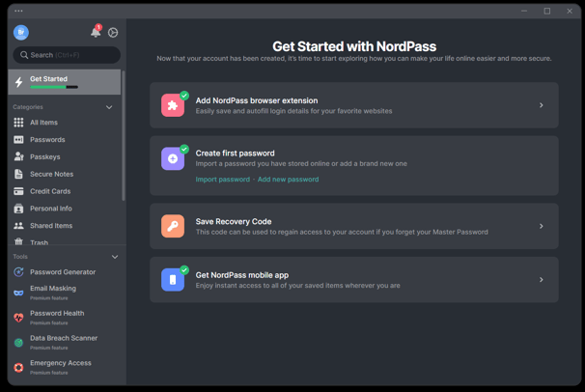Click the Data Breach Scanner radar icon
Viewport: 585px width, 392px height.
[x=18, y=343]
